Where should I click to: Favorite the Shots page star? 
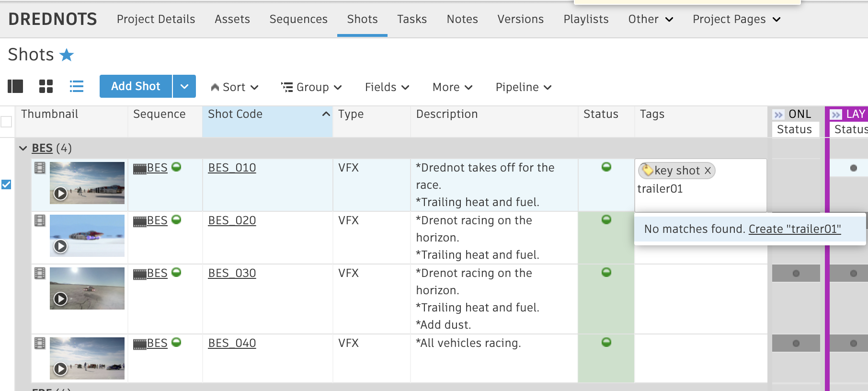[x=67, y=55]
